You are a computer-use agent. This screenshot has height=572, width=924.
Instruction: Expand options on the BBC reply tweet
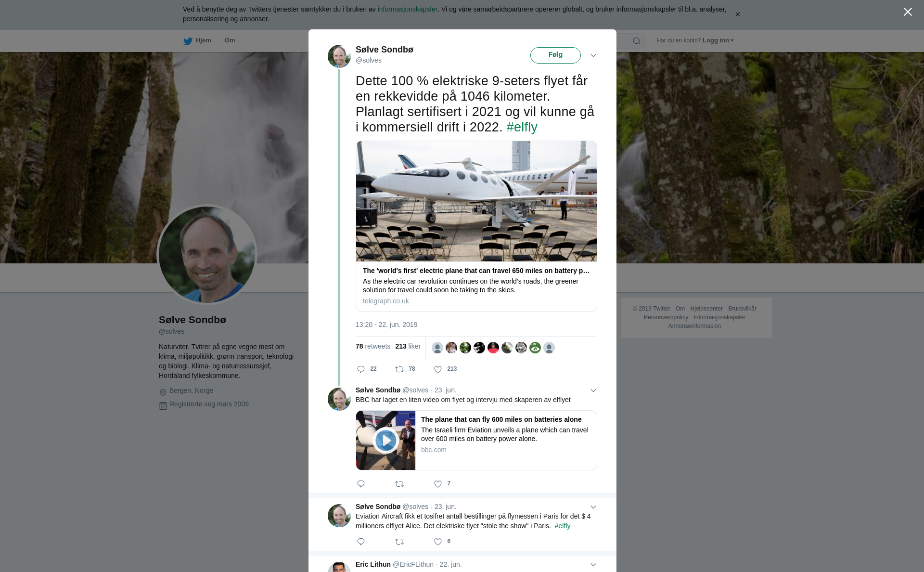point(593,390)
